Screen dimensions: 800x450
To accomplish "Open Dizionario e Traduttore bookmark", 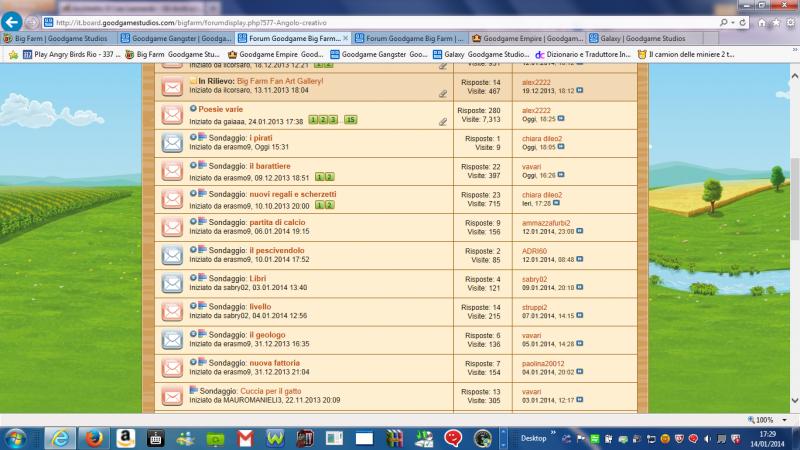I will 583,54.
